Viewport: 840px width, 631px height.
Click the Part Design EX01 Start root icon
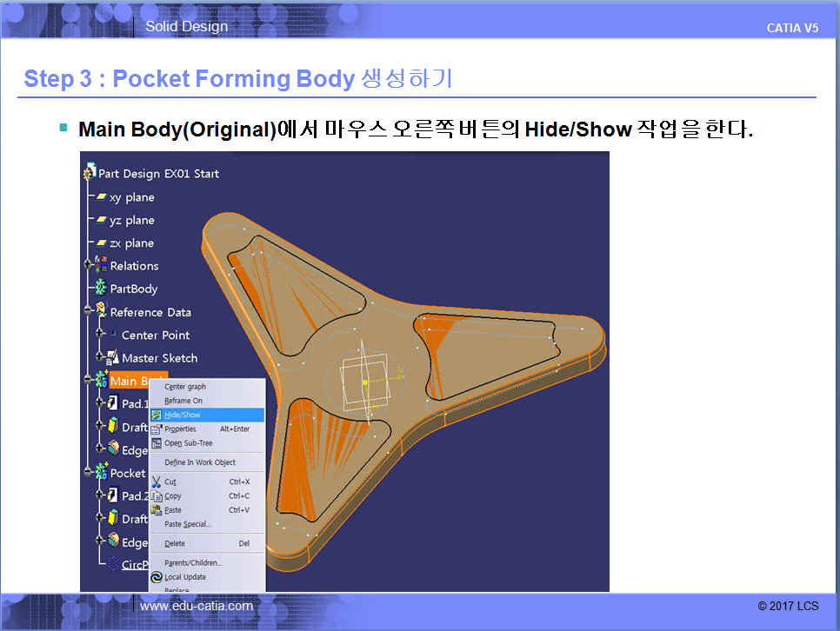click(x=90, y=174)
